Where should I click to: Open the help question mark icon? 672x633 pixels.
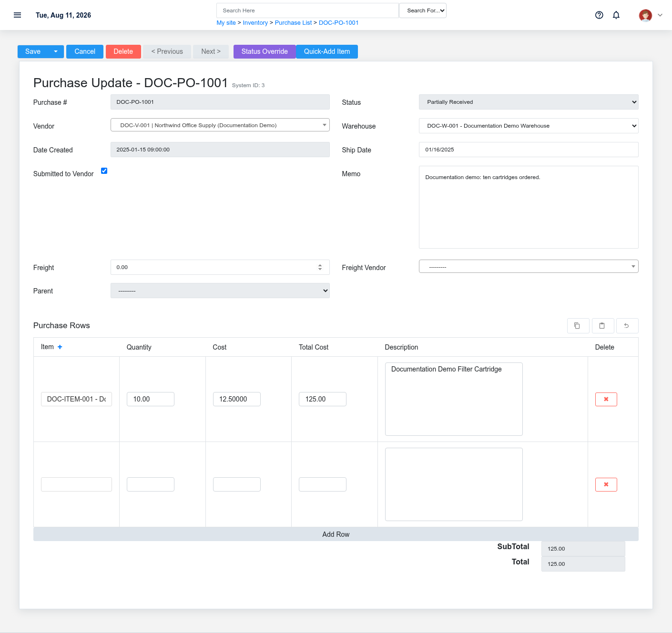[x=599, y=15]
